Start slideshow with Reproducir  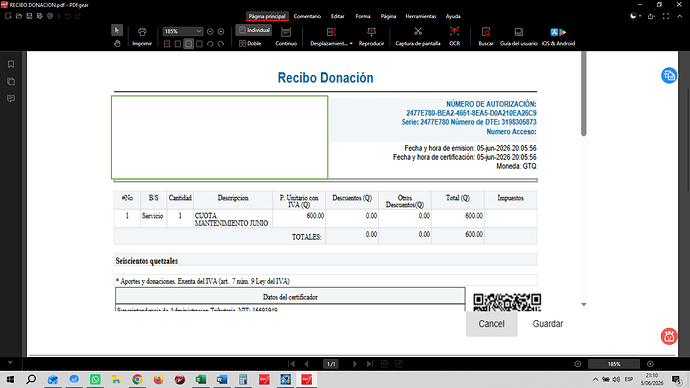[371, 36]
